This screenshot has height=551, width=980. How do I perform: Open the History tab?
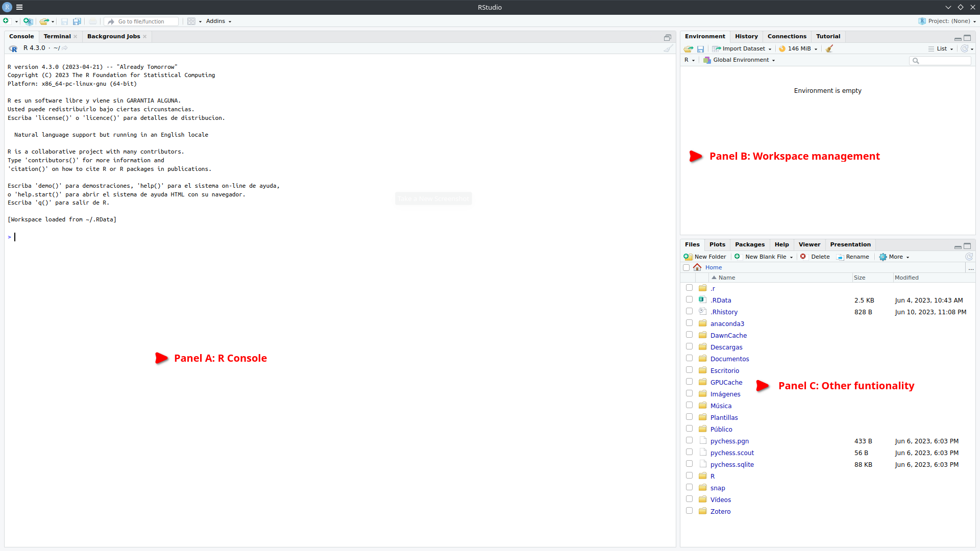(746, 37)
